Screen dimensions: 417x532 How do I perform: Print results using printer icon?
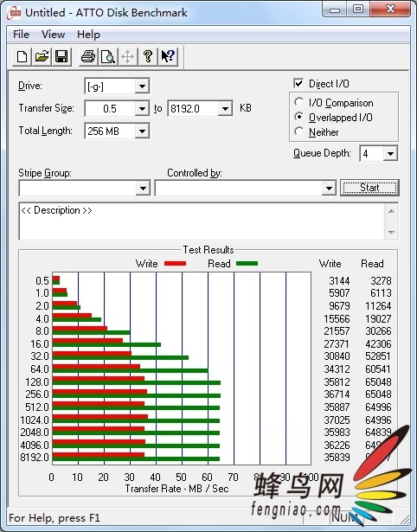[x=88, y=56]
